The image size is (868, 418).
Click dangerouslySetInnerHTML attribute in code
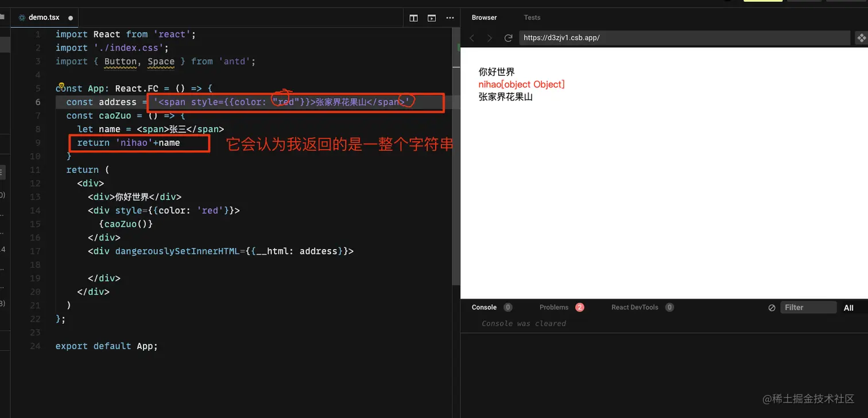(x=177, y=251)
